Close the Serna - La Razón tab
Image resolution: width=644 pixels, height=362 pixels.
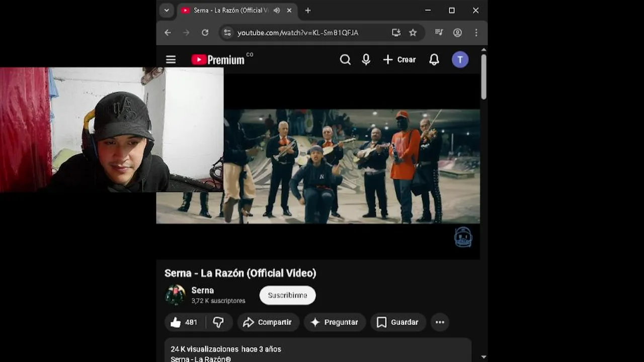[x=289, y=11]
